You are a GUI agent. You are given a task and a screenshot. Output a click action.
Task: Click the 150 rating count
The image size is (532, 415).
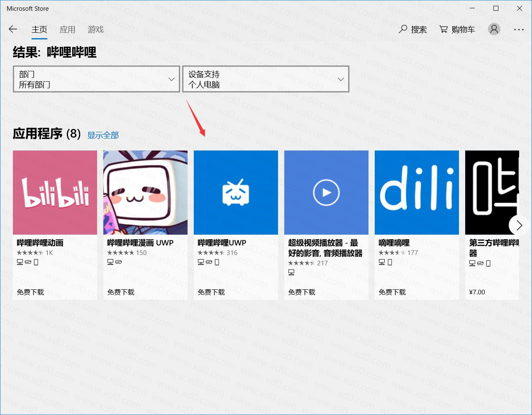141,252
